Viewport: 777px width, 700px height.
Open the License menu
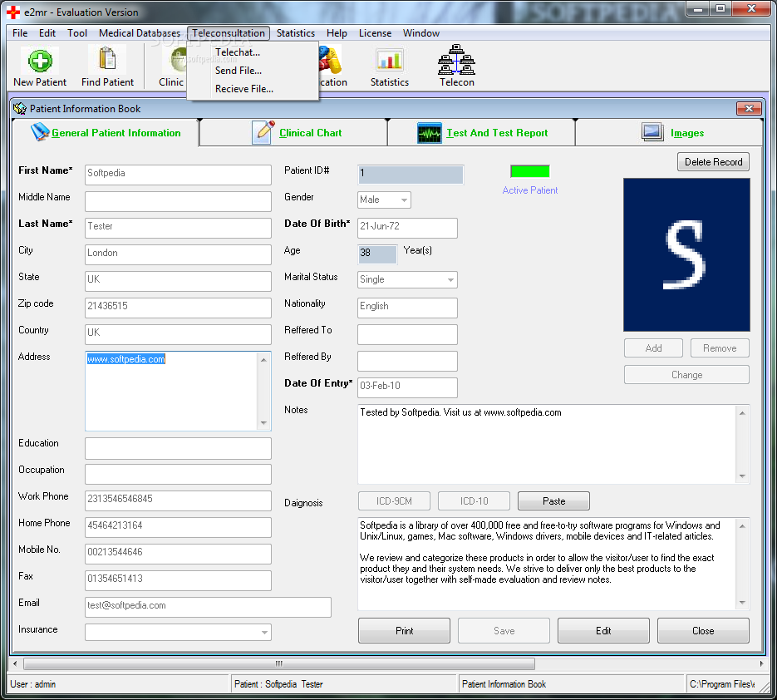375,33
